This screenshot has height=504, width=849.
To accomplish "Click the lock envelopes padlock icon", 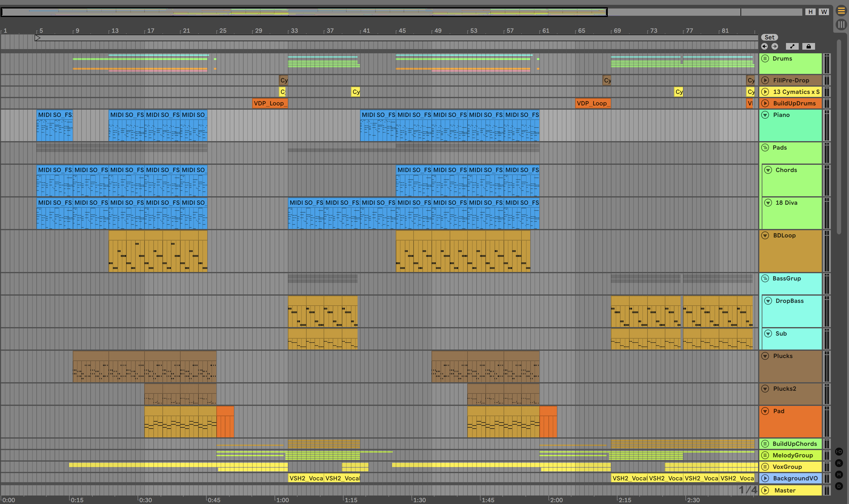I will coord(809,47).
